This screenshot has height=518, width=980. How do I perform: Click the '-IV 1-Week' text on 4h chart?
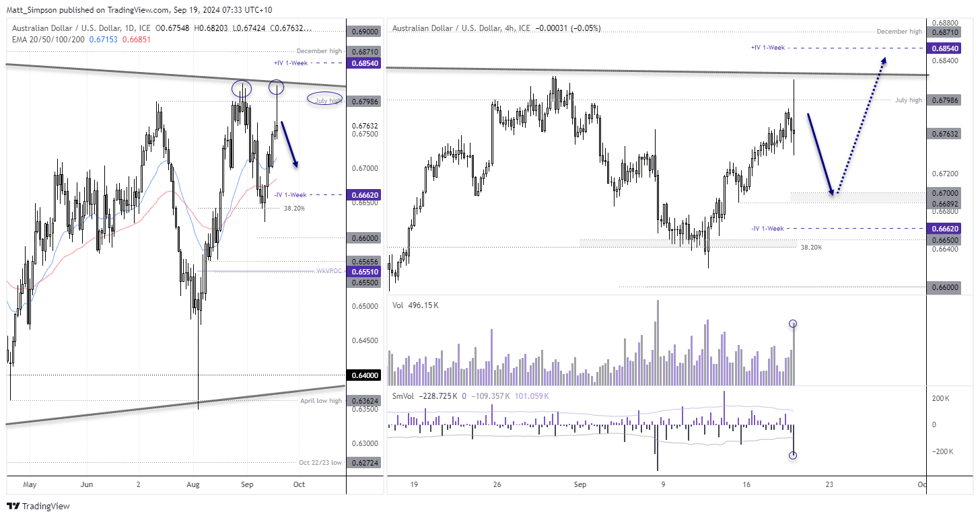tap(767, 229)
